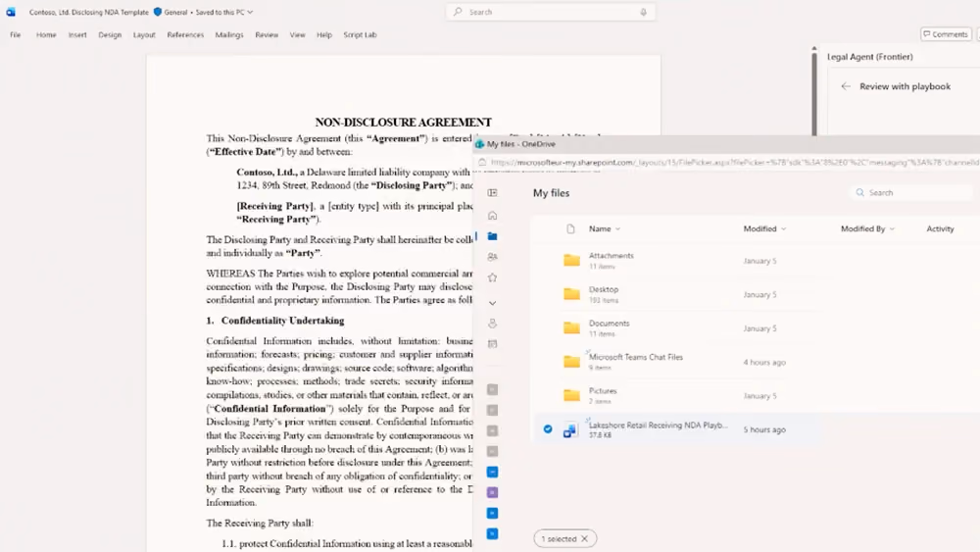
Task: Open the Name column sort dropdown
Action: click(617, 228)
